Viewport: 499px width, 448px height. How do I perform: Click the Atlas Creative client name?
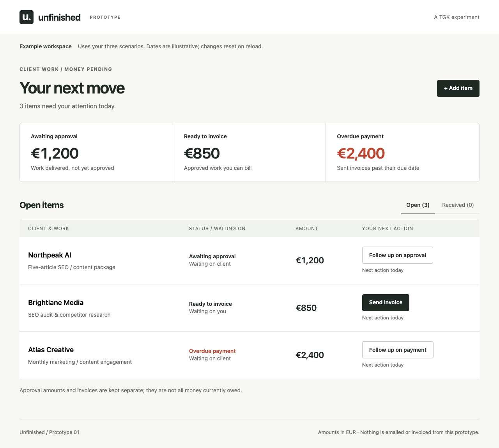tap(51, 350)
